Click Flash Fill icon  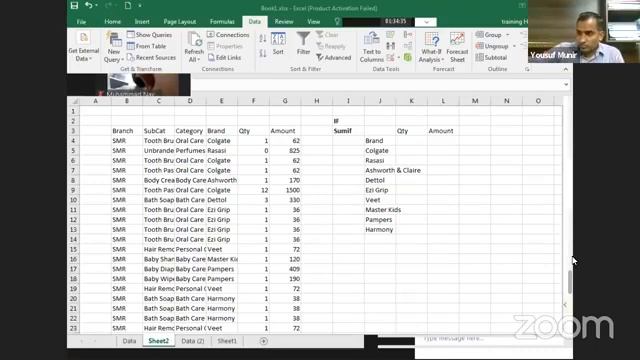coord(390,35)
